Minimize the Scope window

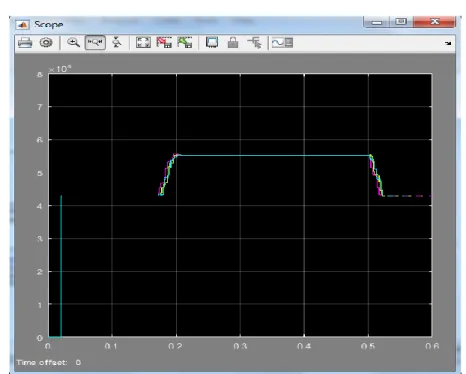(x=377, y=22)
